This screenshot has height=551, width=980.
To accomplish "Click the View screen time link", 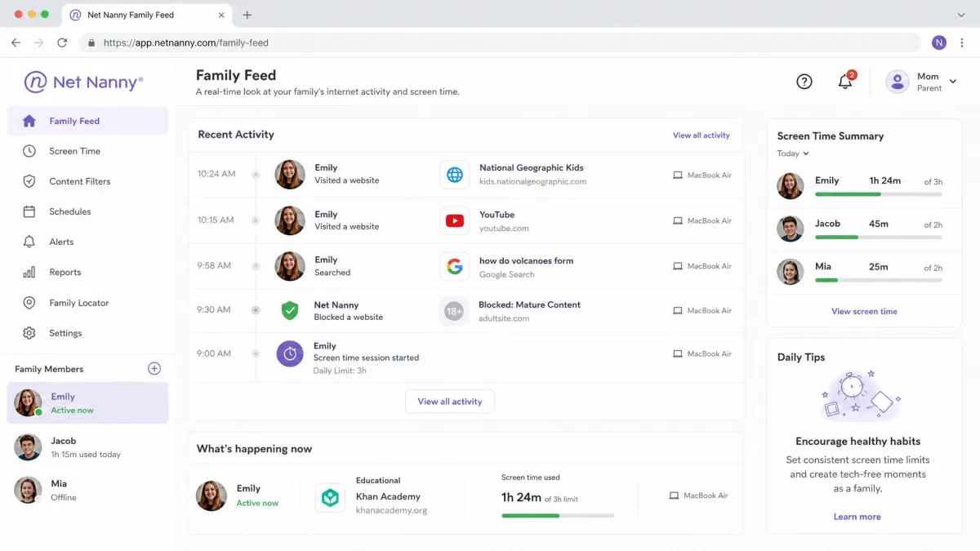I will coord(864,311).
